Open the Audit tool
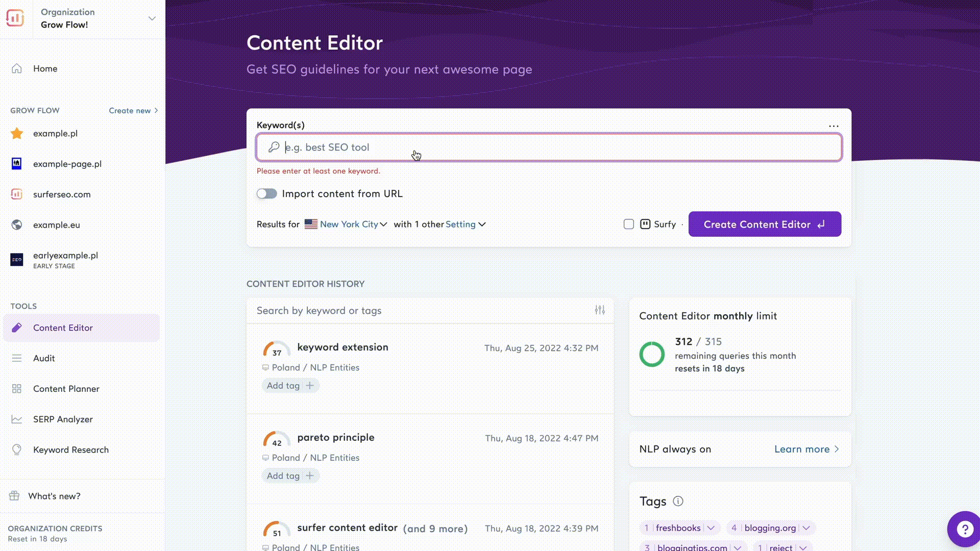The image size is (980, 551). (x=44, y=358)
